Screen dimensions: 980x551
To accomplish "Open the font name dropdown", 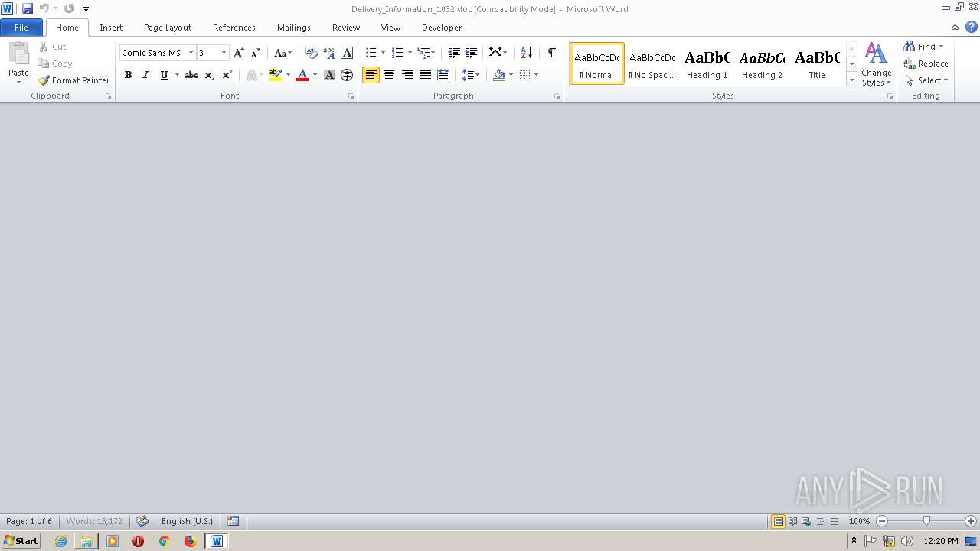I will pos(191,53).
